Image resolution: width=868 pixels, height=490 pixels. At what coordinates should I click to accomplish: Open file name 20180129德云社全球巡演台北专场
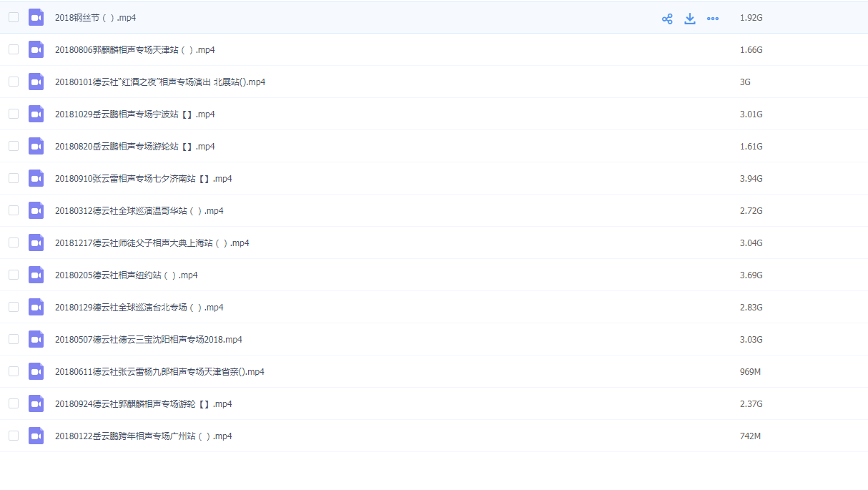pos(139,308)
